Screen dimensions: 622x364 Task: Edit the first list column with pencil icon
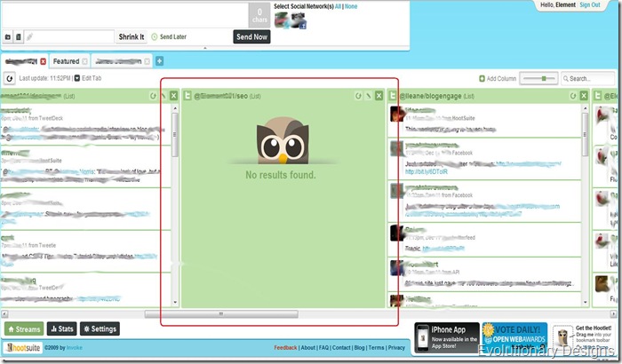163,96
